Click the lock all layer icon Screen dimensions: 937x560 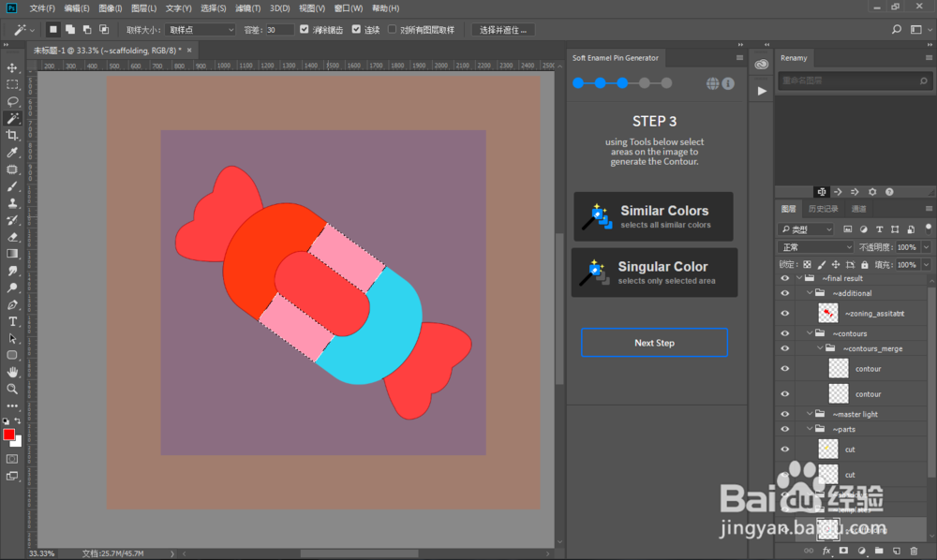point(865,264)
